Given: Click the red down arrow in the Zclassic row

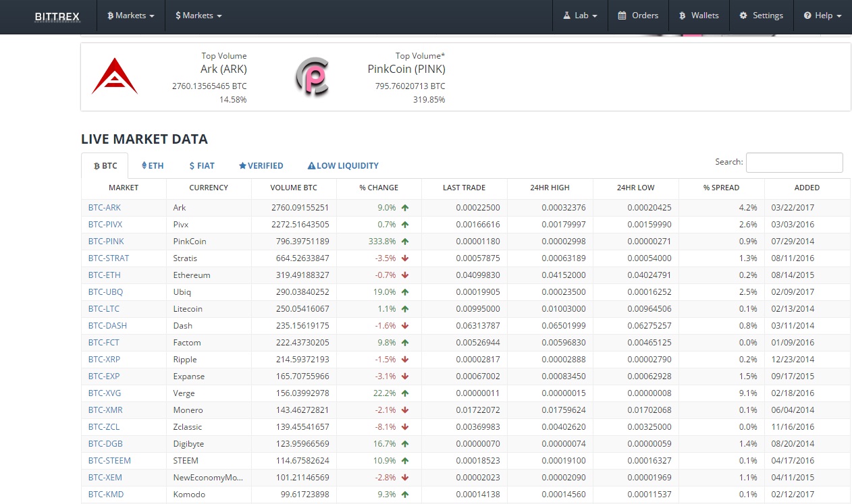Looking at the screenshot, I should pos(405,427).
